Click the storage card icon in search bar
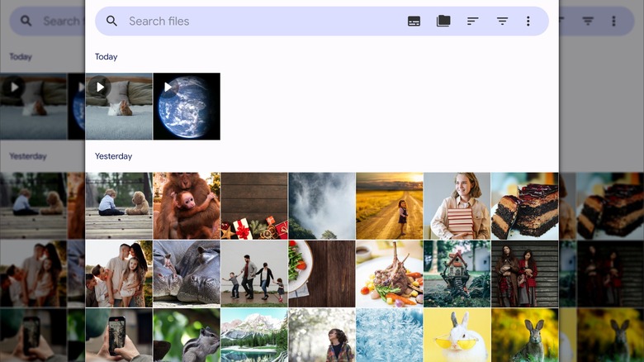 click(x=414, y=21)
